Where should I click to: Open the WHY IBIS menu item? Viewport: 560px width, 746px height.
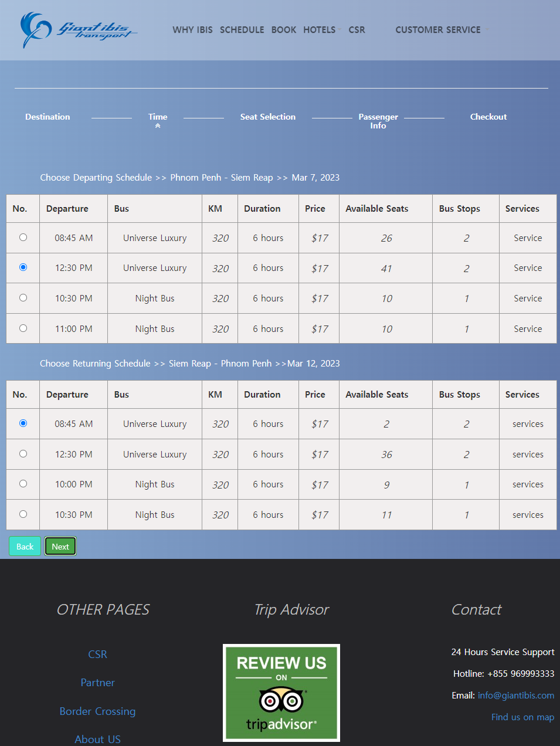[x=192, y=30]
